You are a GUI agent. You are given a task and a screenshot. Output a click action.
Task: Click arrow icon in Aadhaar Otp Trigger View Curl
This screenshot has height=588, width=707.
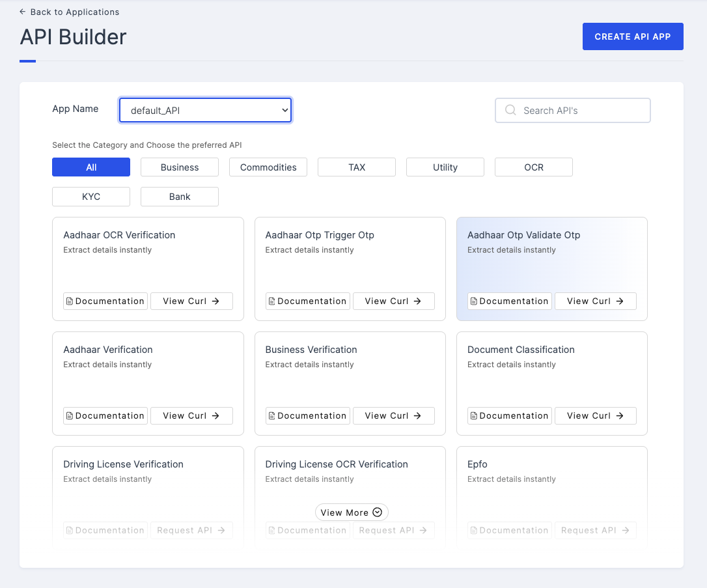[418, 301]
